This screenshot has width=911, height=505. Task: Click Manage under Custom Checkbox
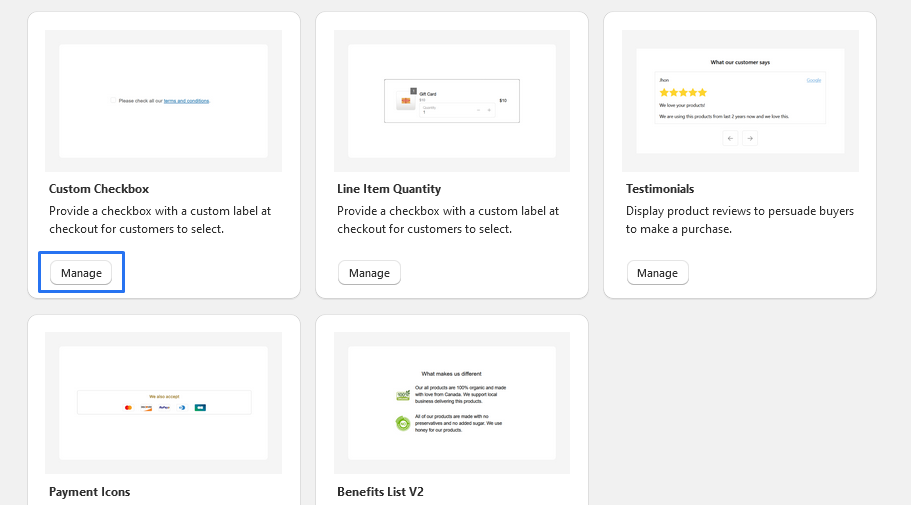tap(81, 273)
